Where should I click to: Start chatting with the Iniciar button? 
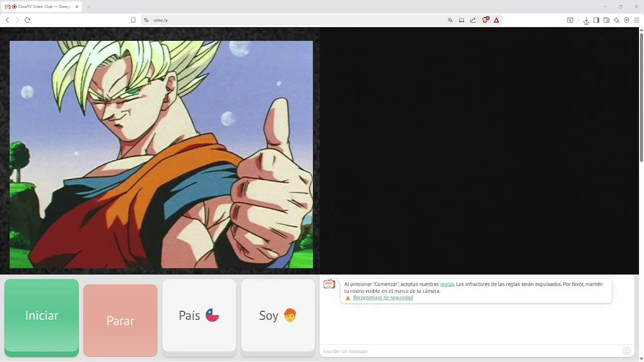42,316
